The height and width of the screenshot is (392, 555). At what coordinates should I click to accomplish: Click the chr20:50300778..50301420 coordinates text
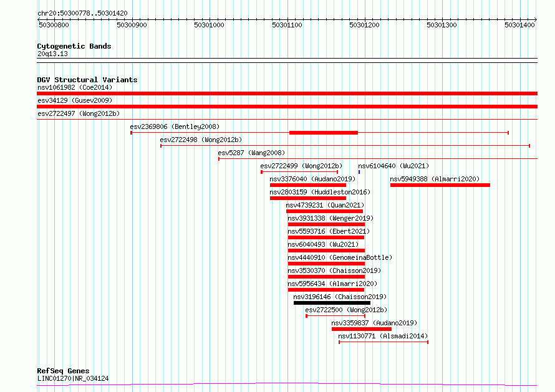pos(82,14)
